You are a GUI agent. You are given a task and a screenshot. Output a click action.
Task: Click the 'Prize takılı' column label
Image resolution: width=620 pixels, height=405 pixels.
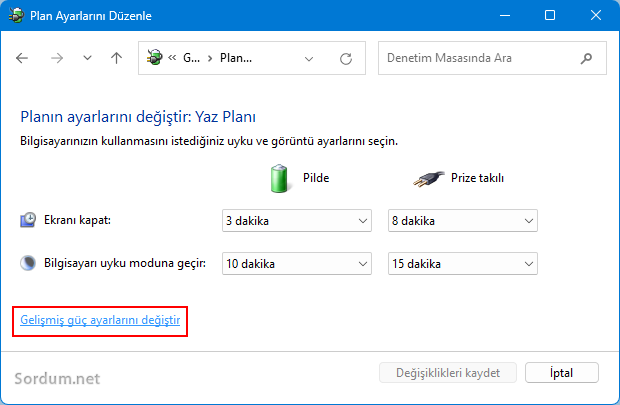[x=477, y=178]
